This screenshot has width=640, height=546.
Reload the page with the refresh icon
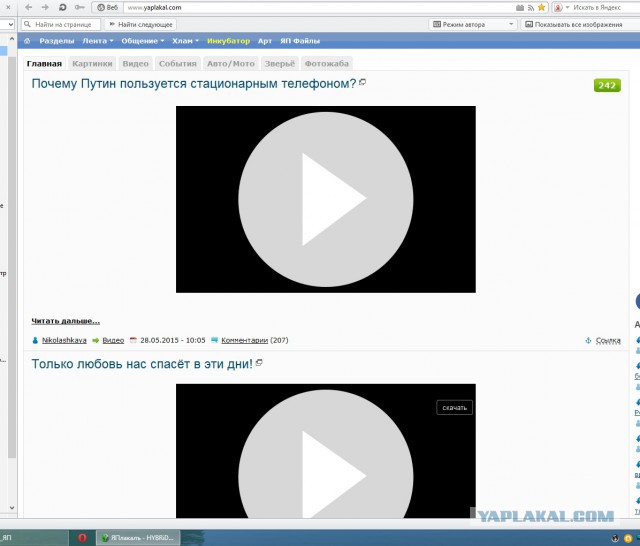tap(62, 7)
